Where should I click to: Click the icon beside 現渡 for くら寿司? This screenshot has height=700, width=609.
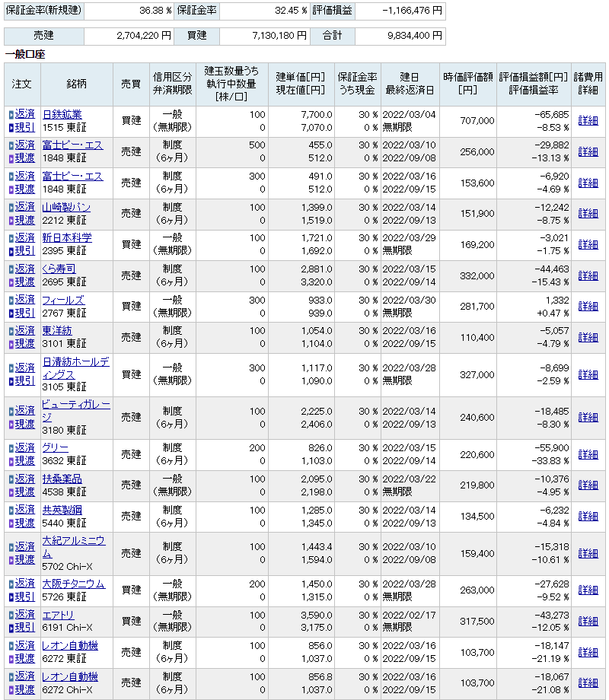tap(11, 282)
